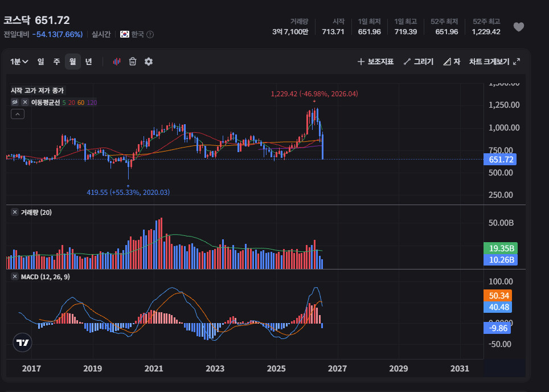Open chart settings gear icon
This screenshot has width=549, height=392.
[x=149, y=62]
